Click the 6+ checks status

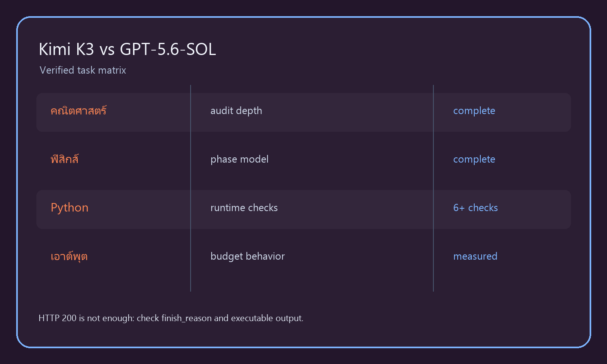point(475,208)
